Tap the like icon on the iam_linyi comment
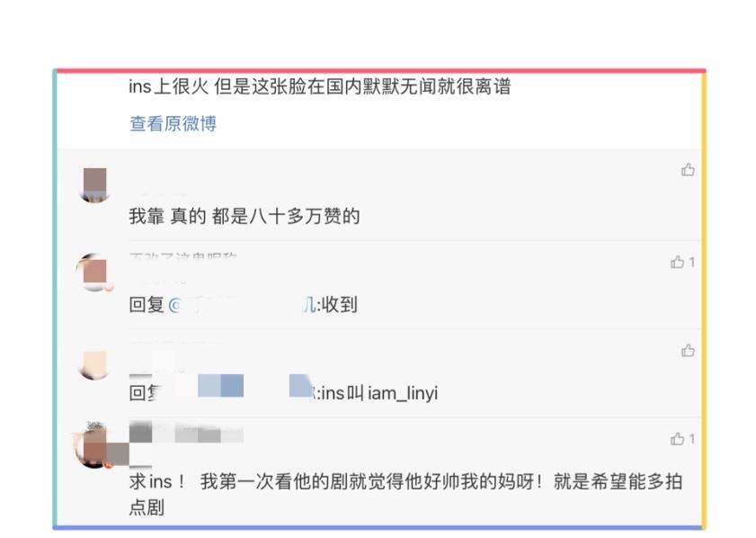 point(686,349)
